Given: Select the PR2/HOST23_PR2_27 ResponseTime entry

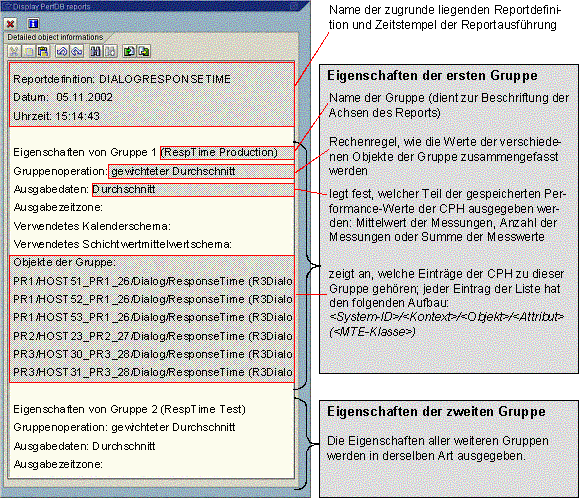Looking at the screenshot, I should tap(152, 336).
